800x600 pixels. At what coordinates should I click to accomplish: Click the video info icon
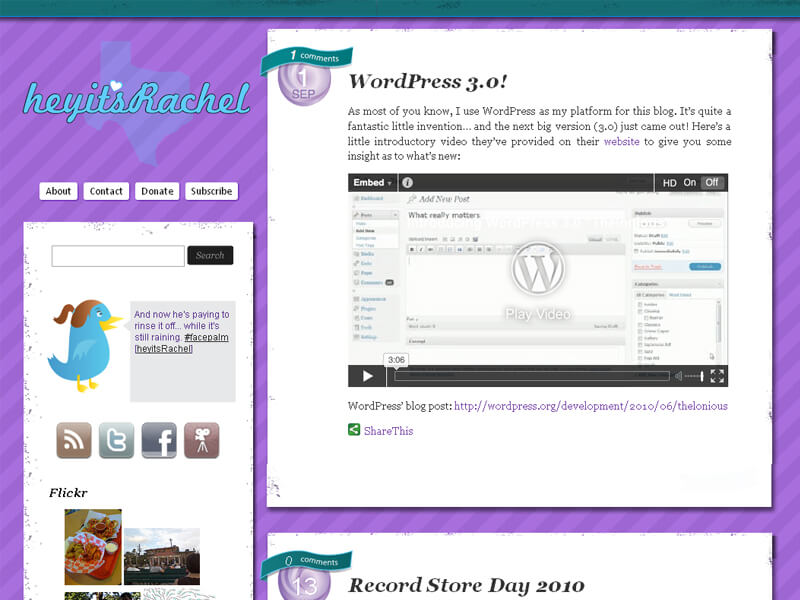click(x=407, y=183)
